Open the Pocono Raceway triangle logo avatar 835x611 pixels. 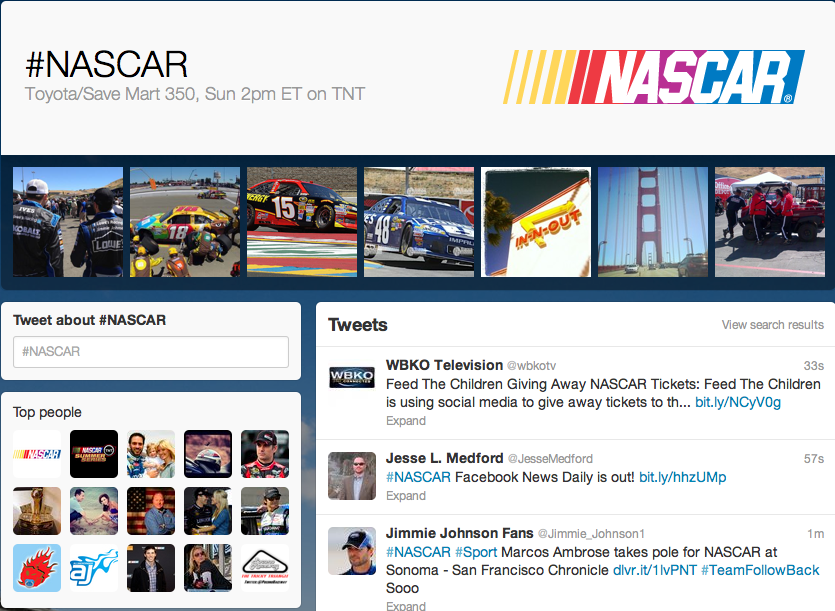click(265, 568)
